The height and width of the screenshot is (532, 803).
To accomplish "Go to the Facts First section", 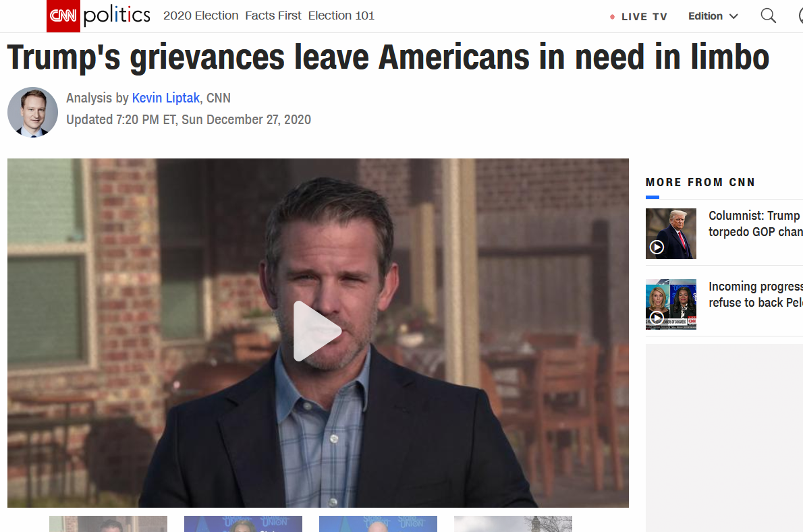I will click(x=273, y=16).
